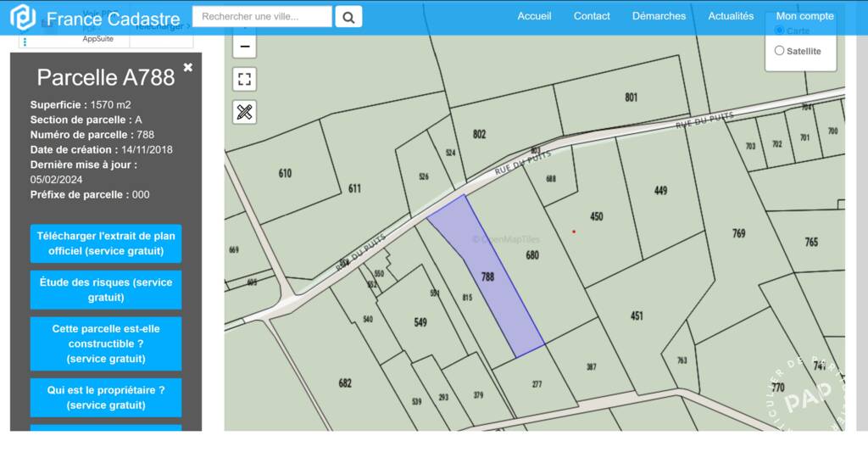Viewport: 868px width, 458px height.
Task: Select parcel 450 on the map
Action: (x=596, y=216)
